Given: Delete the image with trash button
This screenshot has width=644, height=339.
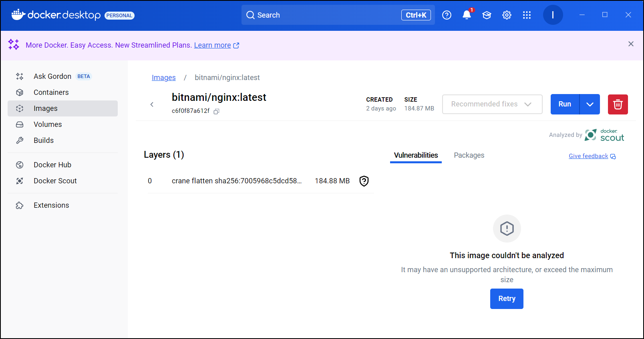Looking at the screenshot, I should [x=618, y=104].
